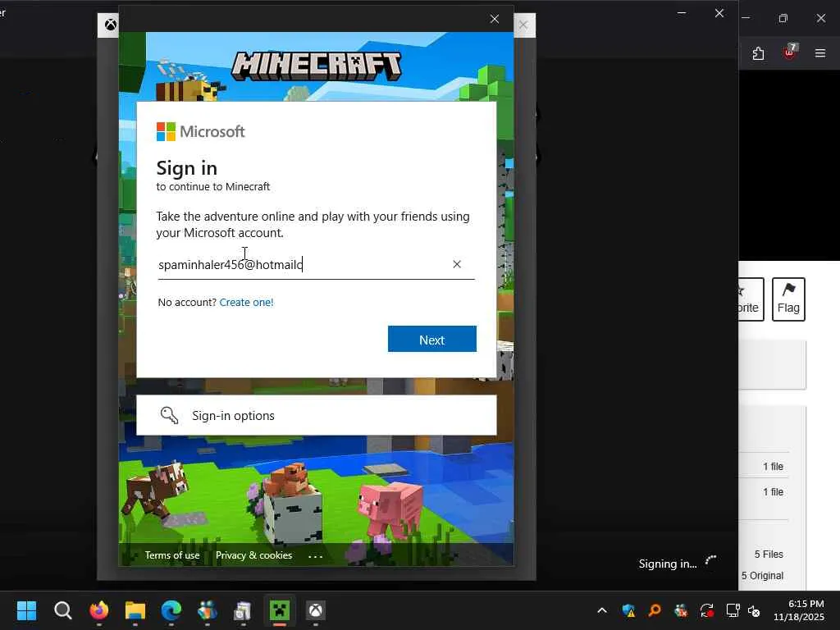Image resolution: width=840 pixels, height=630 pixels.
Task: Restore down the Firefox window
Action: [x=783, y=18]
